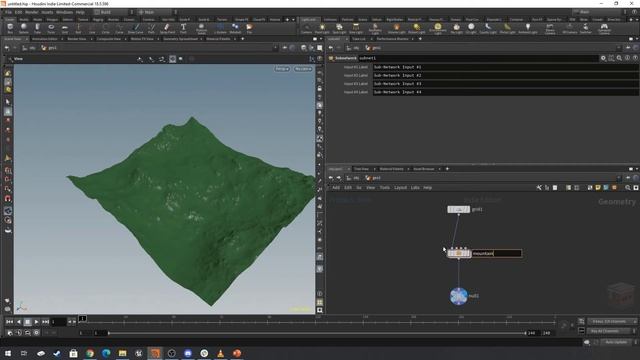This screenshot has width=640, height=360.
Task: Click the parameter pane search icon
Action: click(619, 58)
